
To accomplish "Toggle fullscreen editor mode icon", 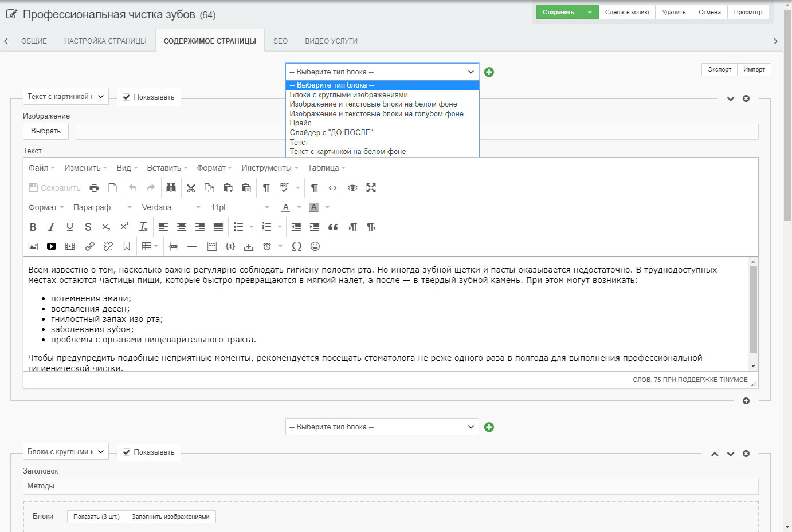I will [371, 188].
